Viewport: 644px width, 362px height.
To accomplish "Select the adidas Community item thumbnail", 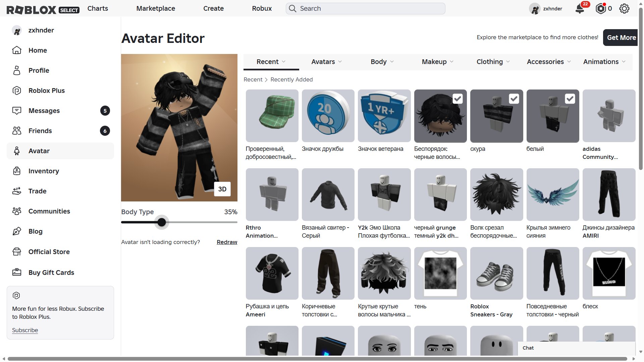I will click(x=609, y=116).
